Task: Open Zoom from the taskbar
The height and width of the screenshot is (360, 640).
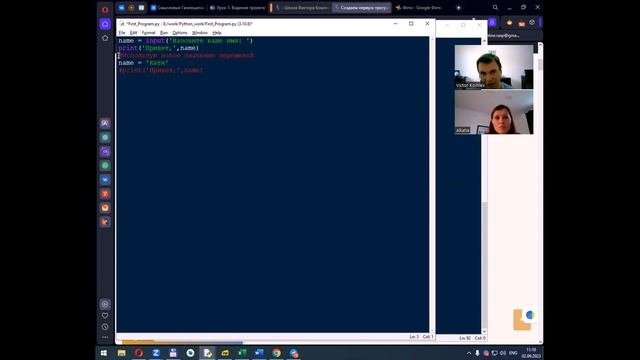Action: [x=156, y=353]
